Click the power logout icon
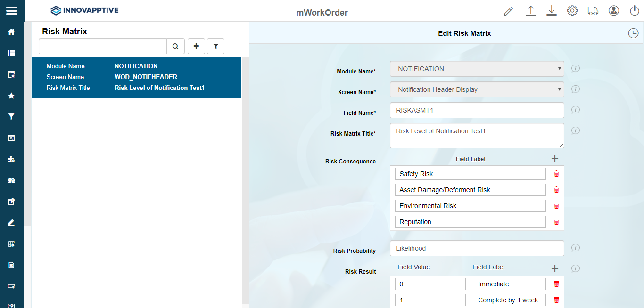 click(x=634, y=11)
